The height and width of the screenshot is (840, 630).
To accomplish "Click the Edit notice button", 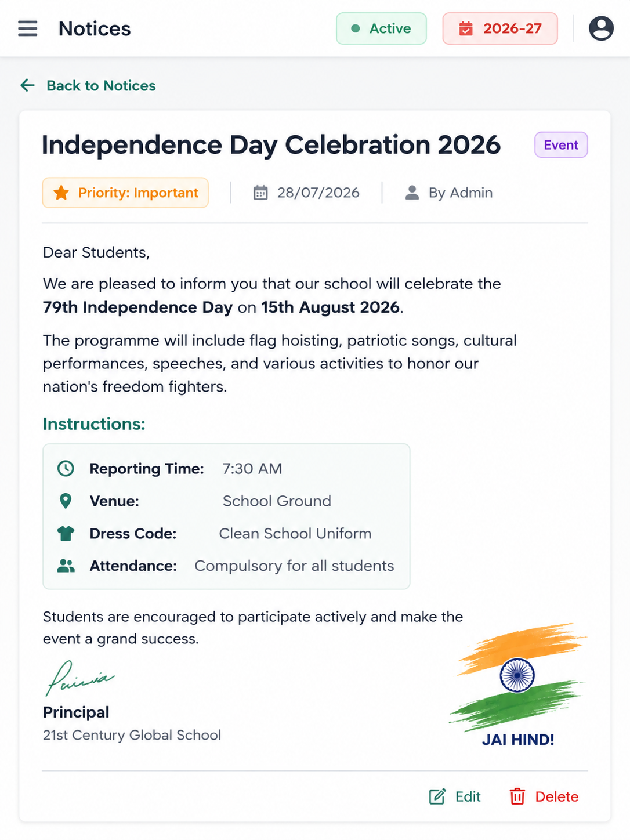I will point(455,796).
